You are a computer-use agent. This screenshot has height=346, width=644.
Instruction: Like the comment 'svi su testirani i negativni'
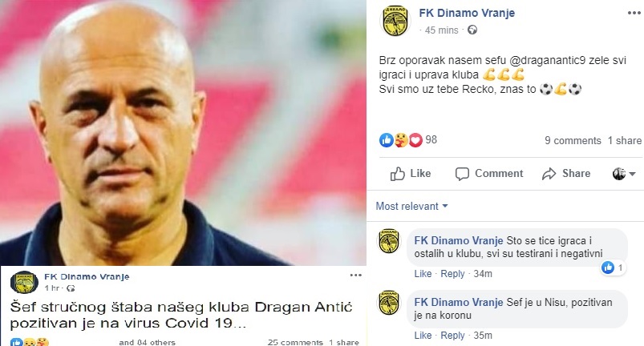pos(423,273)
